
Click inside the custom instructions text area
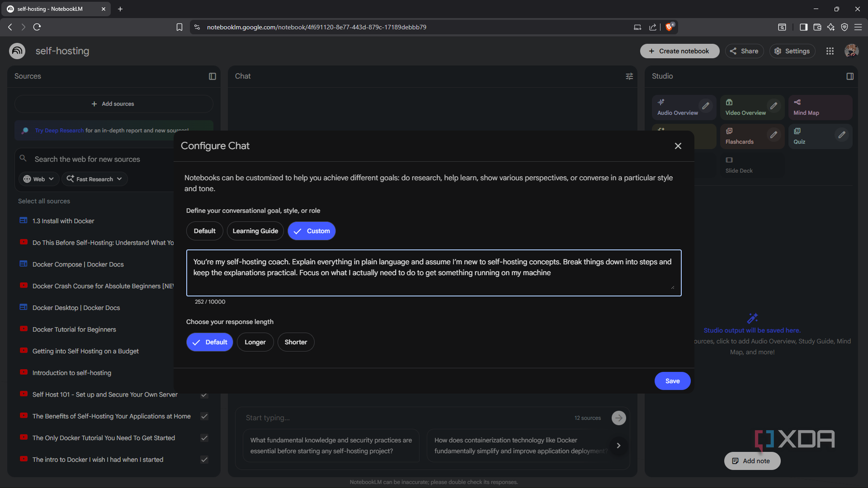click(x=433, y=272)
